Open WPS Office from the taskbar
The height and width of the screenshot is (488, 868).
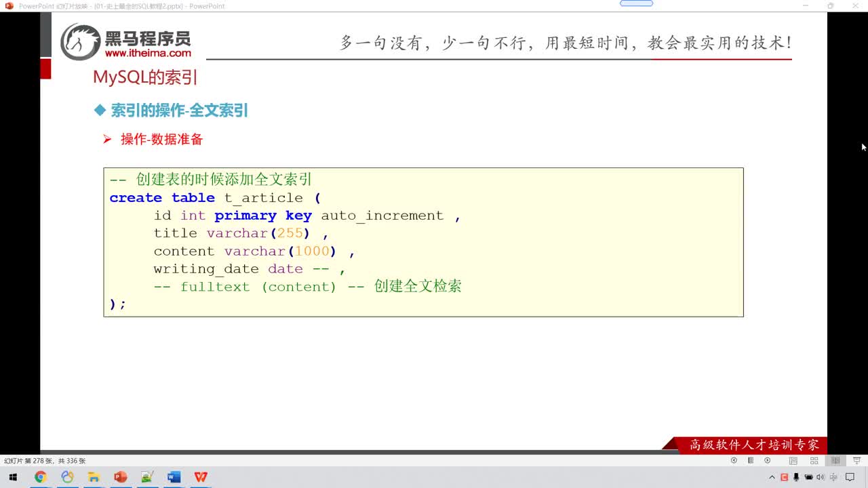(x=201, y=477)
